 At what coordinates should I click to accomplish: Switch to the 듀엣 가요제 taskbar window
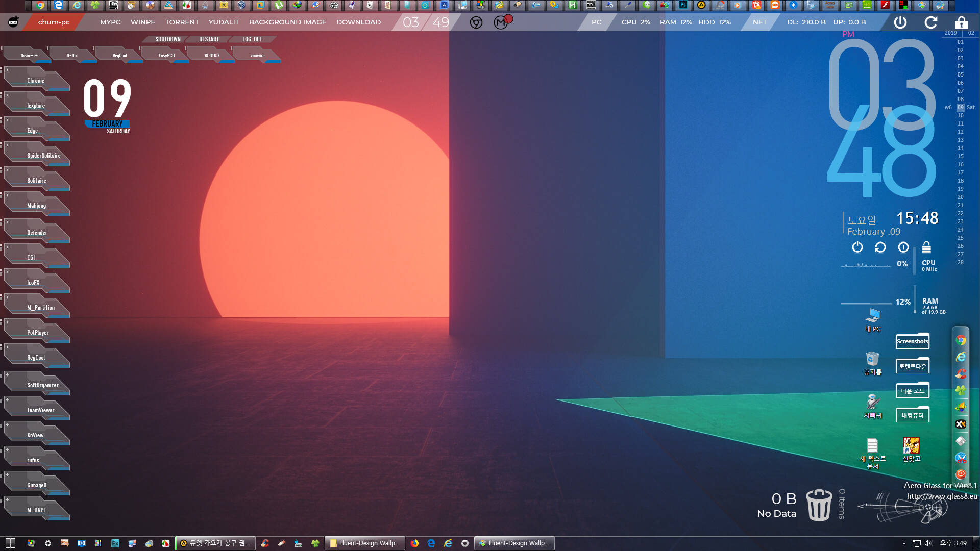[215, 543]
